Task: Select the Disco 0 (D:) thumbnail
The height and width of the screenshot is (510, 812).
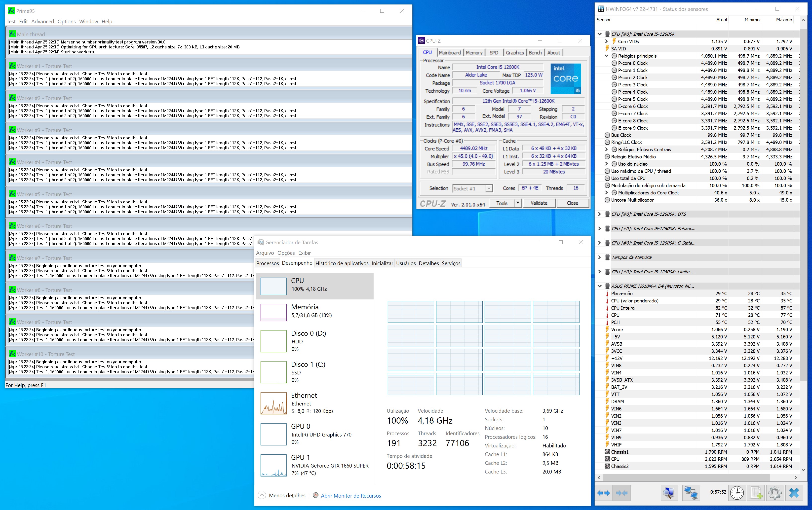Action: point(273,341)
